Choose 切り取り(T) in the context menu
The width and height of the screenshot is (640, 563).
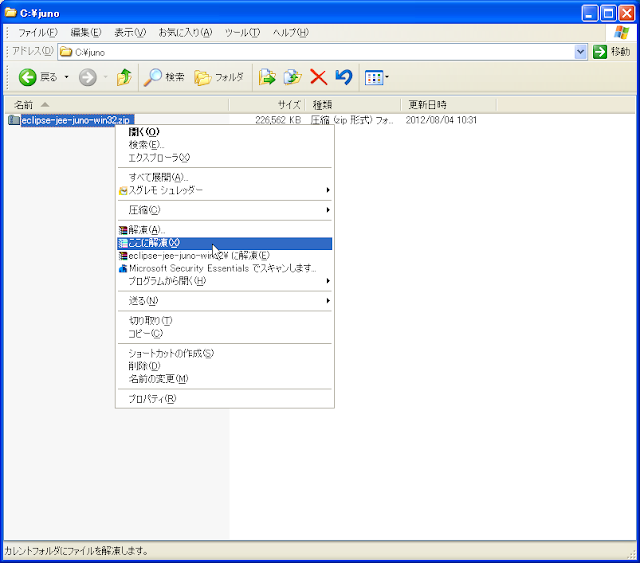coord(224,321)
